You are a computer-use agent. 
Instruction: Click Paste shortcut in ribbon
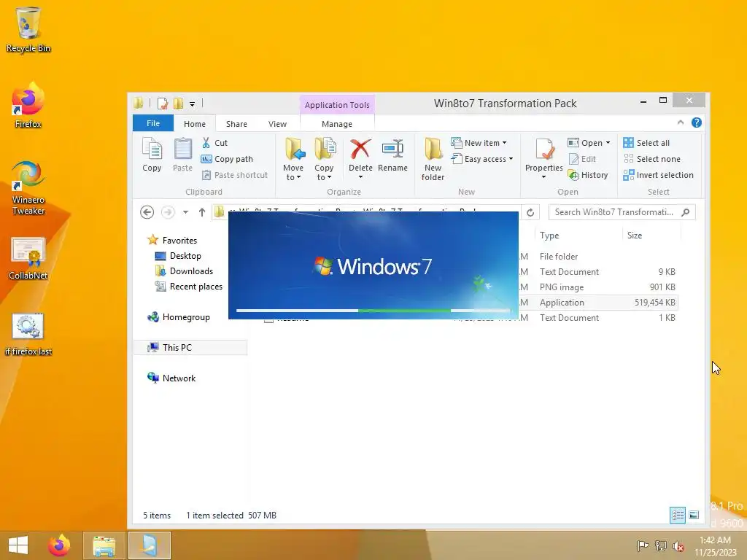[x=235, y=175]
